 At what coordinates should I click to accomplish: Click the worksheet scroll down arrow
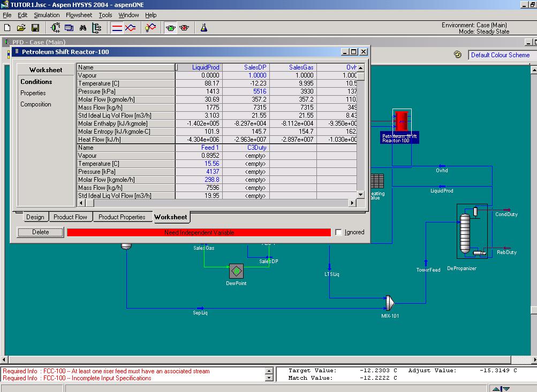pyautogui.click(x=360, y=195)
